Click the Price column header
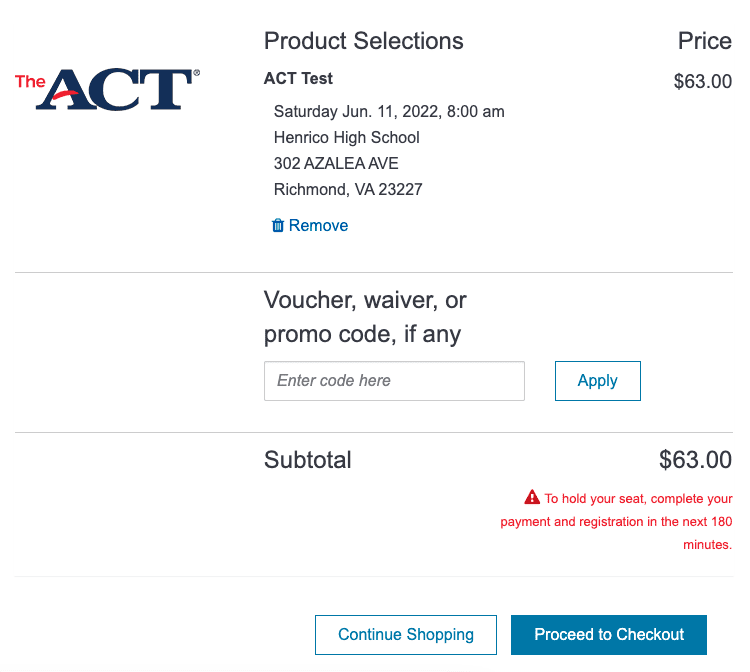The image size is (750, 672). [705, 41]
